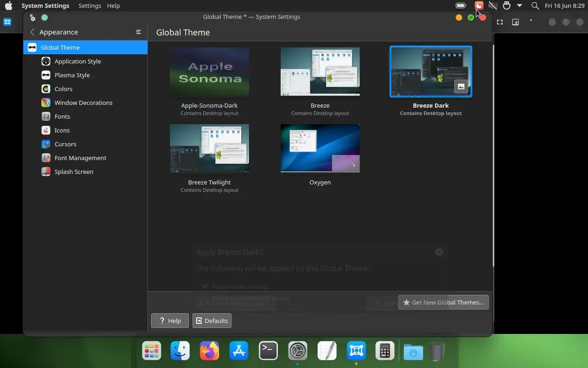Screen dimensions: 588x368
Task: Click the pin icon in title bar
Action: click(32, 17)
